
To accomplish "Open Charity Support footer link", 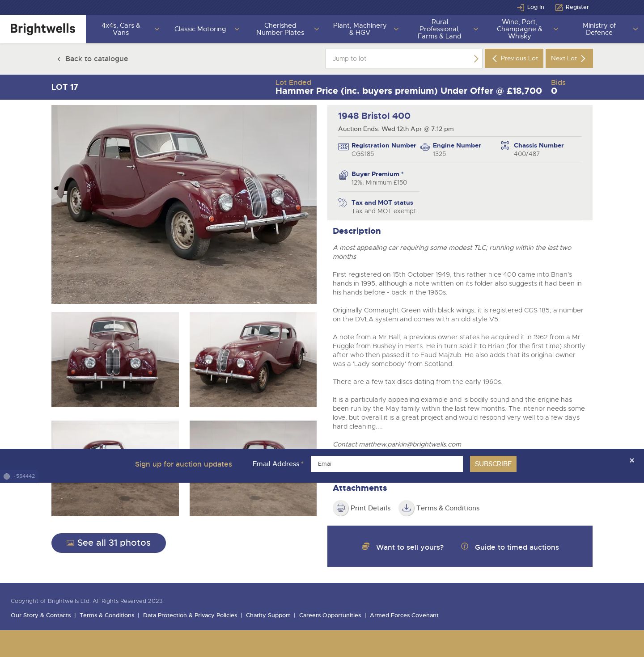I will point(268,615).
